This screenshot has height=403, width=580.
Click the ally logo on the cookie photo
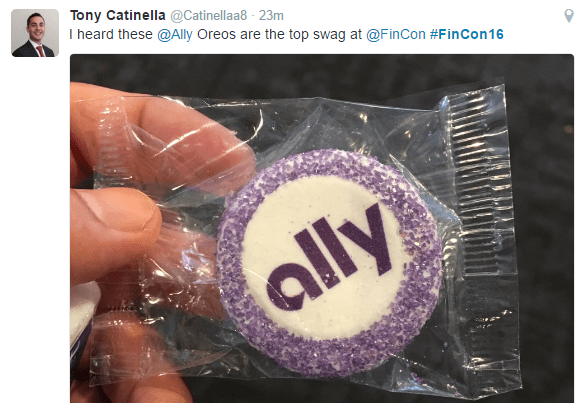point(329,258)
